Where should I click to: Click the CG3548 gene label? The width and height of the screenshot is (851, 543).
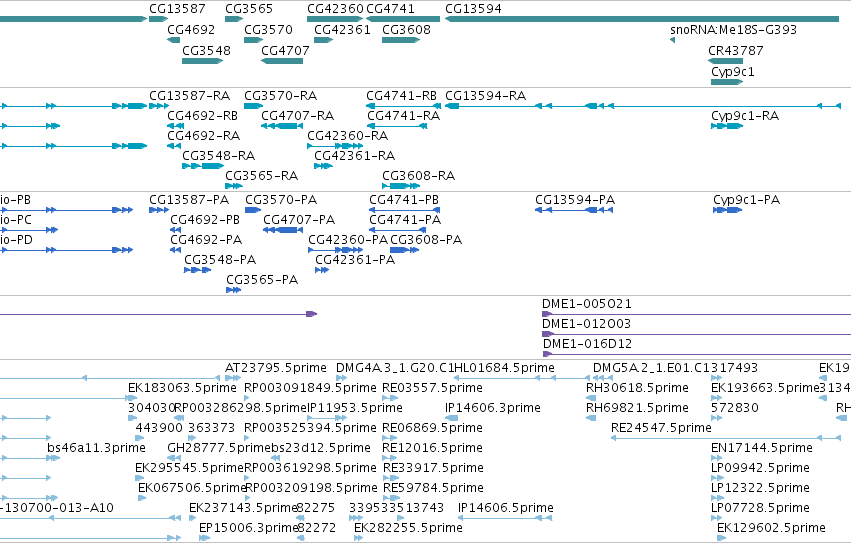[x=206, y=50]
